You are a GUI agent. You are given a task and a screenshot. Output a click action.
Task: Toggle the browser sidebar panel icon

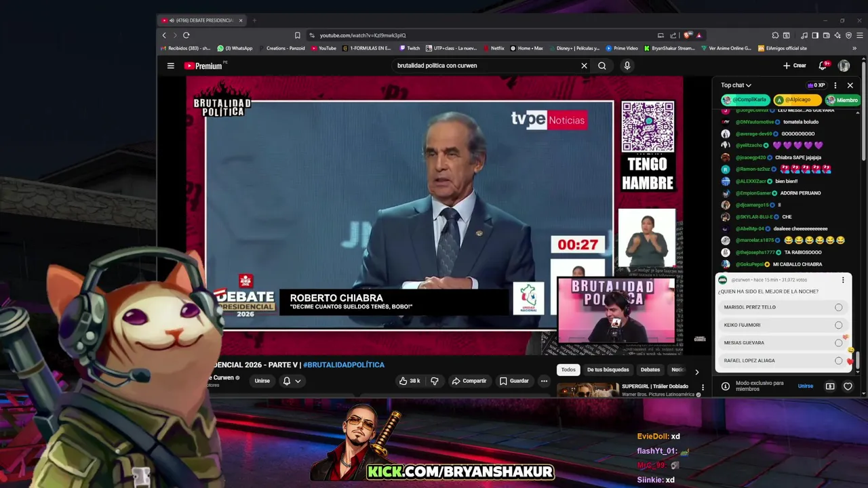pyautogui.click(x=815, y=35)
